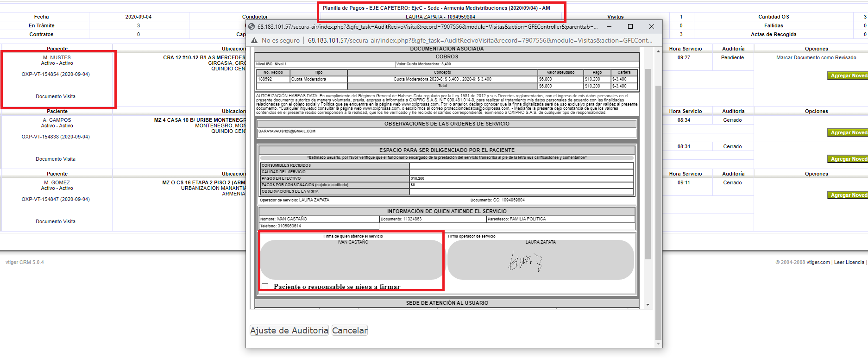Click the popup address bar URL
Viewport: 868px width, 364px height.
click(x=480, y=40)
